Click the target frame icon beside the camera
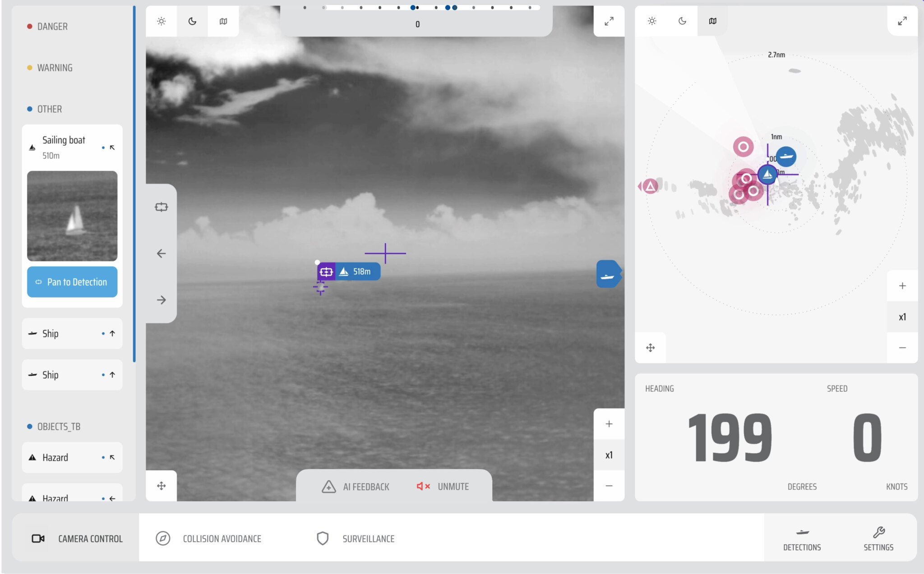 coord(161,207)
